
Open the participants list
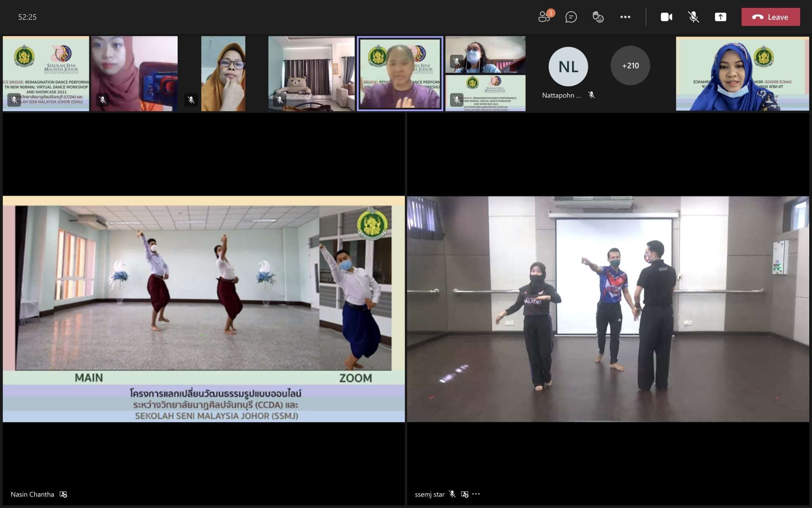click(545, 17)
